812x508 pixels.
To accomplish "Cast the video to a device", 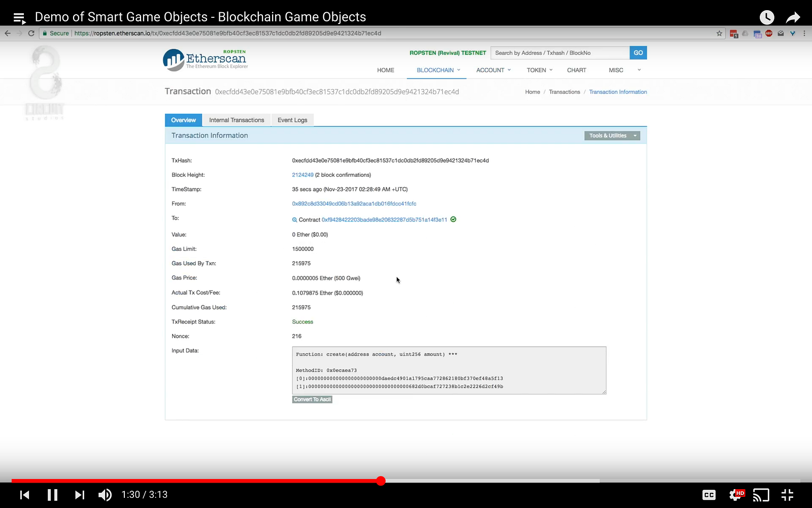I will coord(761,495).
